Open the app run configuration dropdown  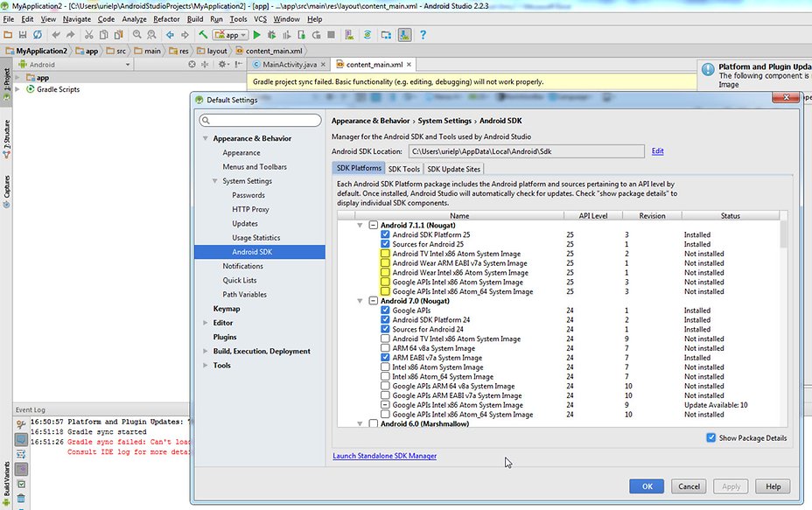point(231,35)
